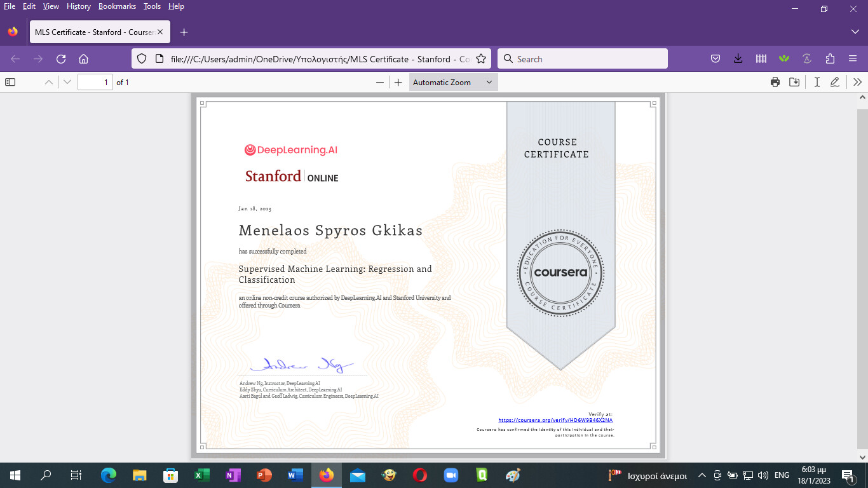Zoom out the PDF document
This screenshot has width=868, height=488.
pos(380,82)
